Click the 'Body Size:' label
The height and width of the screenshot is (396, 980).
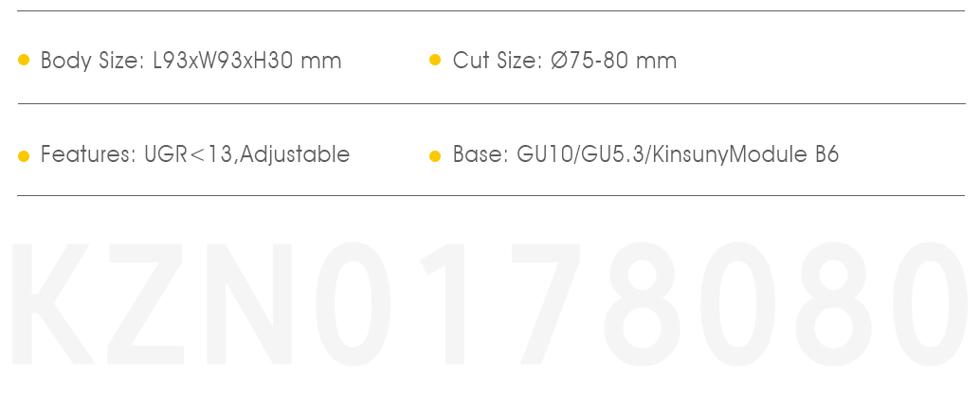click(93, 61)
